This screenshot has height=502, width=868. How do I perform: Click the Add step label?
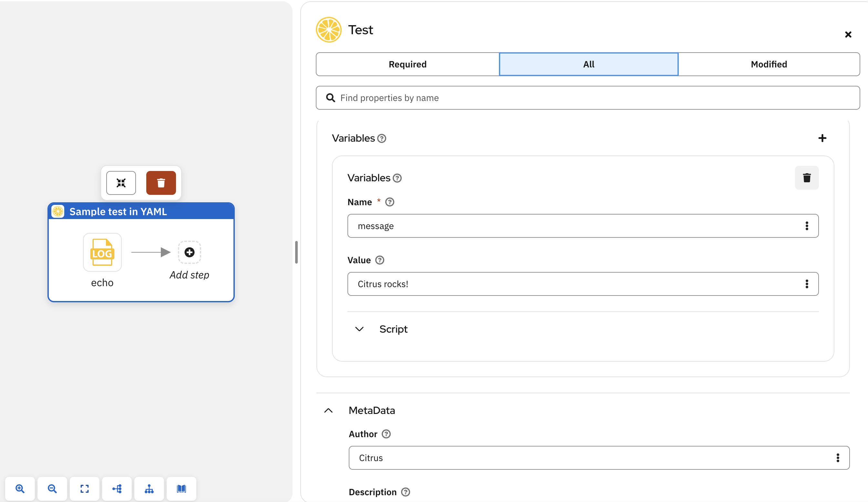tap(190, 275)
